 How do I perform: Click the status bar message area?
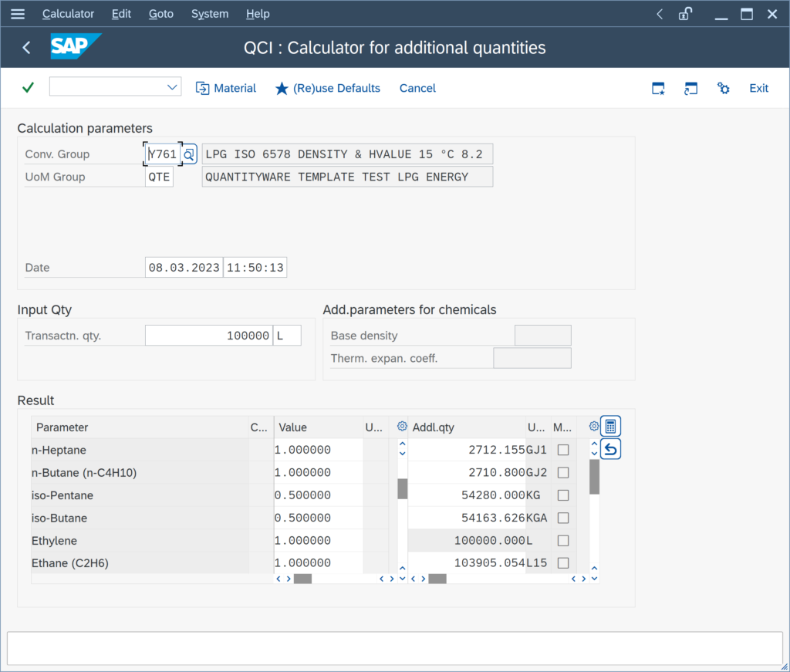394,649
